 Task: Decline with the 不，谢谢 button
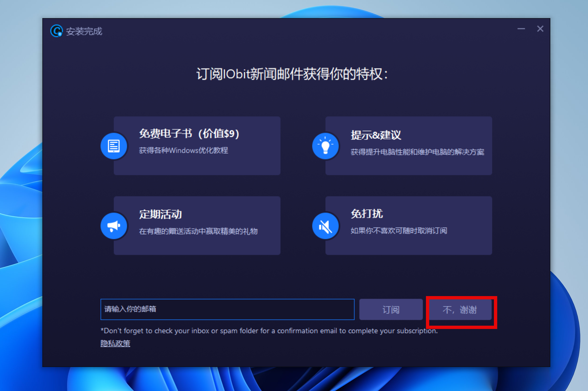460,310
